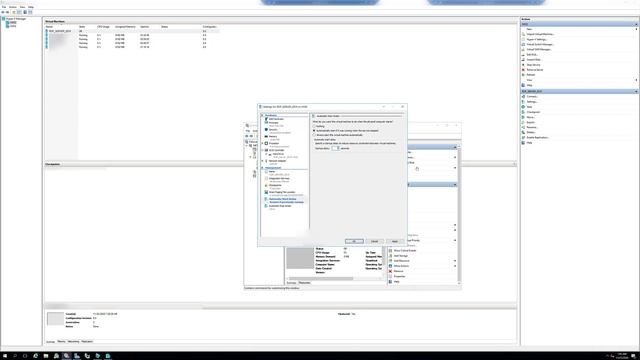Click the Move icon in Actions
Image resolution: width=640 pixels, height=360 pixels.
[523, 117]
